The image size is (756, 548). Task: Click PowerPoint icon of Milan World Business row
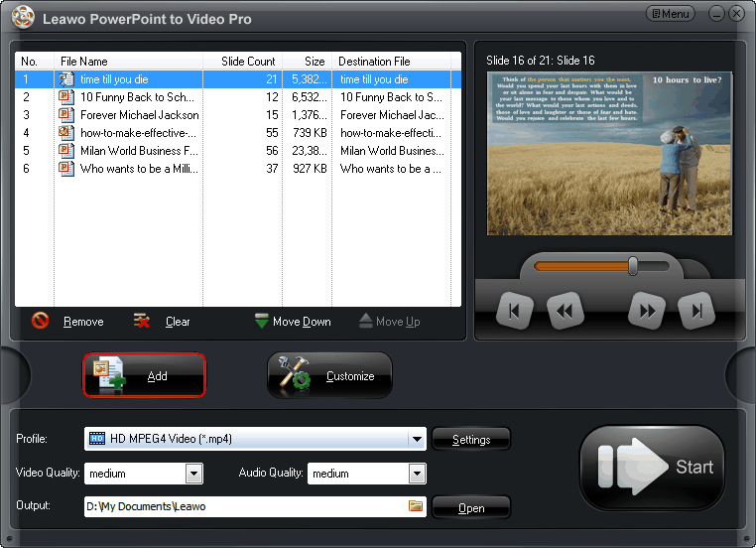(x=66, y=151)
